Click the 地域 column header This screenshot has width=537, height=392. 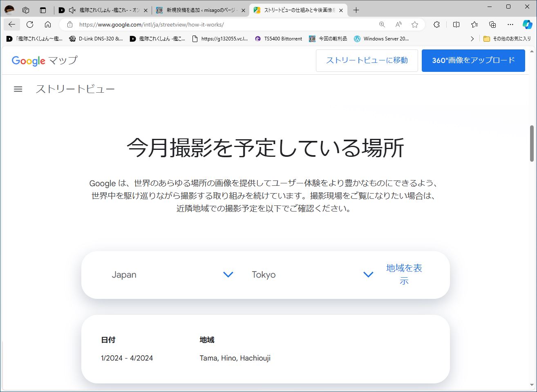pyautogui.click(x=207, y=340)
